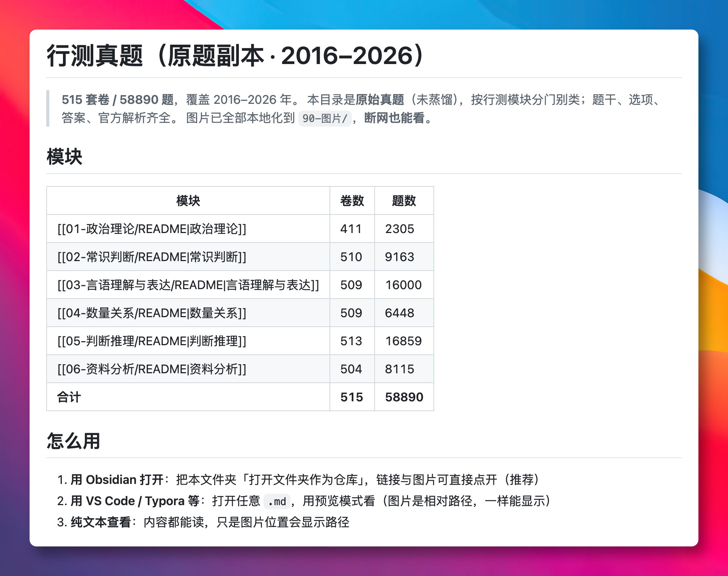Select the 怎么用 section heading
Viewport: 728px width, 576px height.
tap(74, 441)
